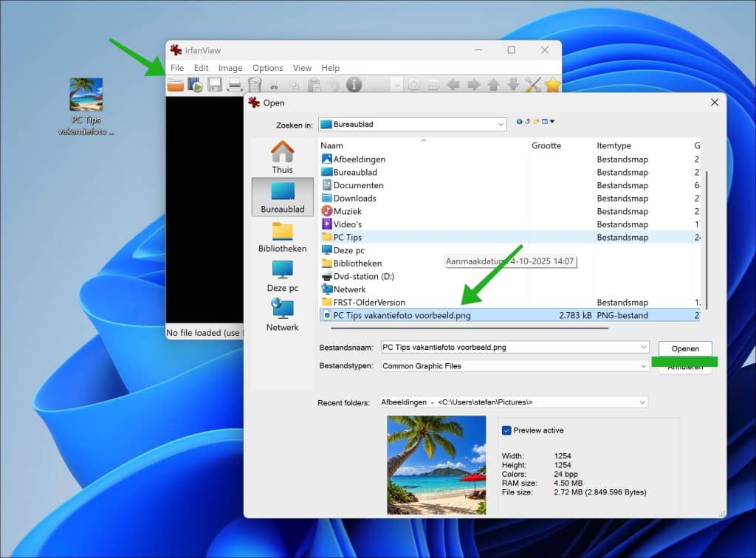This screenshot has height=558, width=756.
Task: Click the Save floppy disk toolbar icon
Action: (215, 85)
